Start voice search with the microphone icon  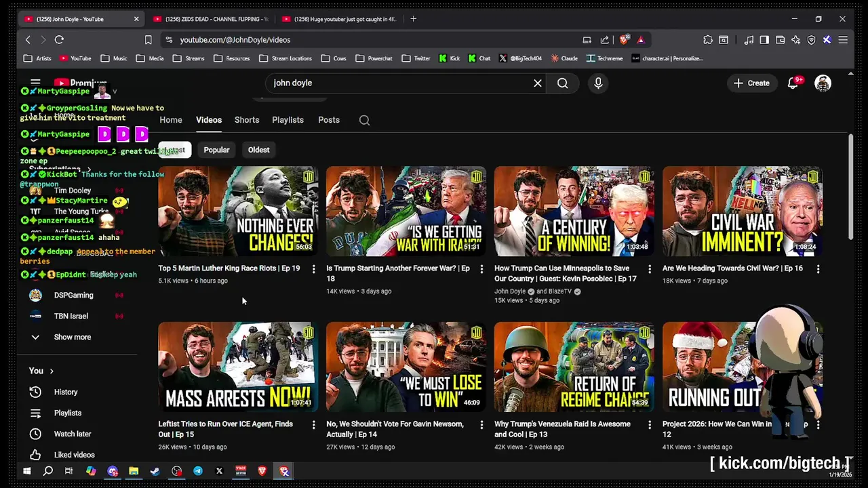(598, 83)
